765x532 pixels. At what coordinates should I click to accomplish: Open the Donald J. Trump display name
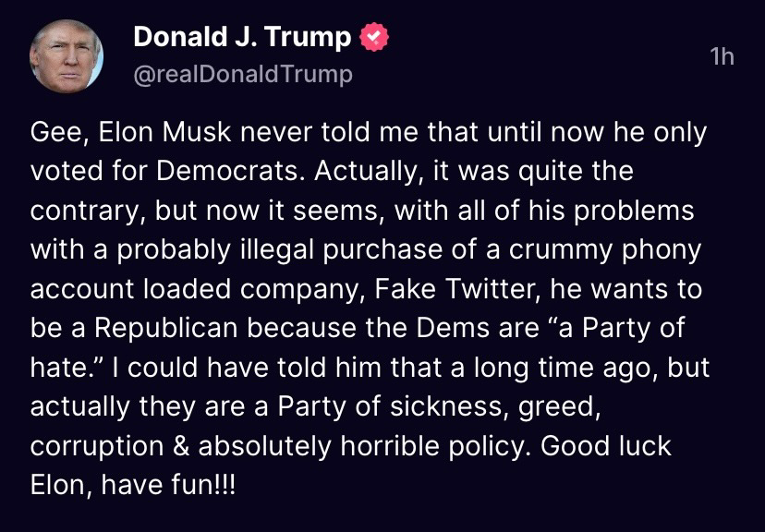point(242,37)
